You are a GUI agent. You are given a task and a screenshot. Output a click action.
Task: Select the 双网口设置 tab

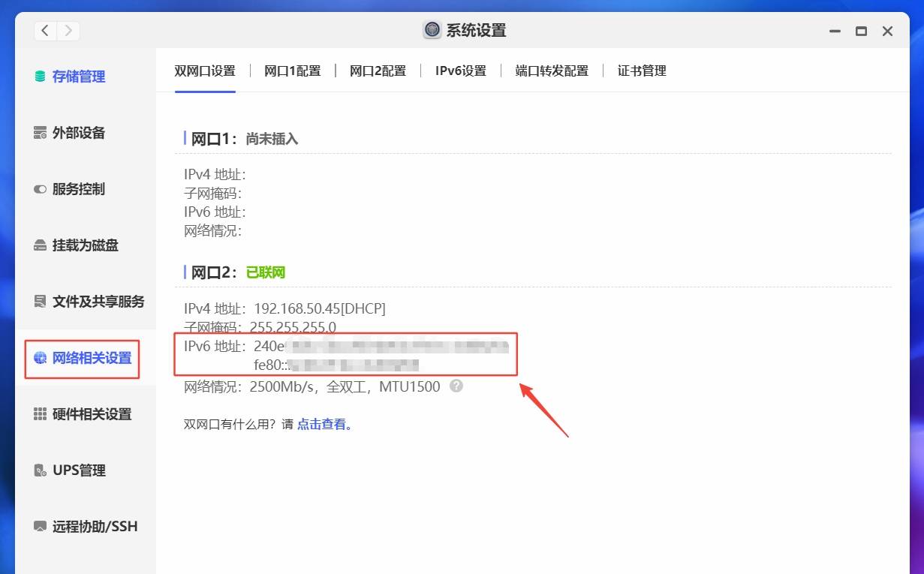coord(206,71)
